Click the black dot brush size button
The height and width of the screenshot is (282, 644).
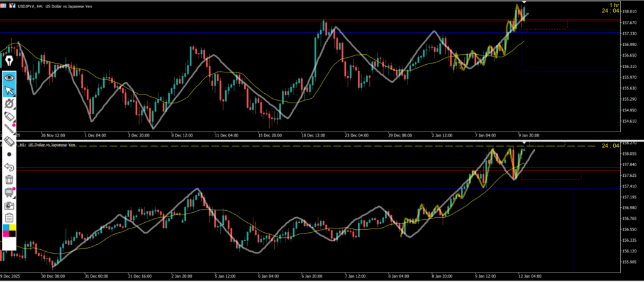(x=9, y=154)
